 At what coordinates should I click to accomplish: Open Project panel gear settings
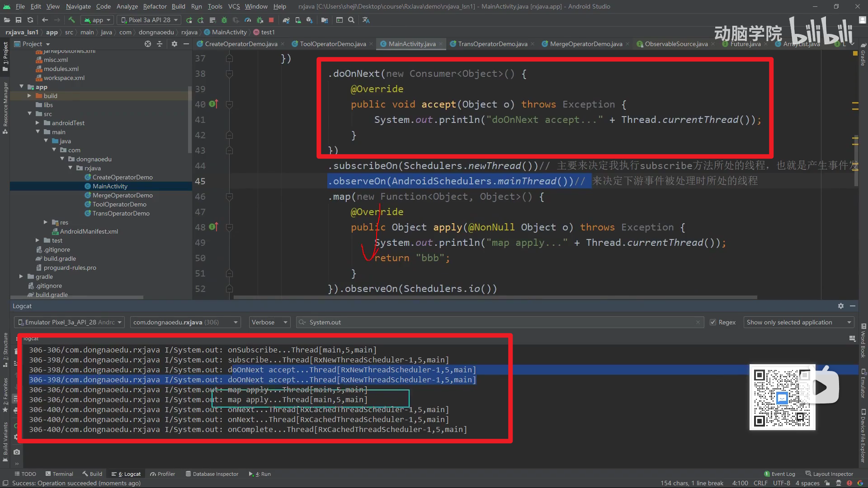pyautogui.click(x=175, y=44)
